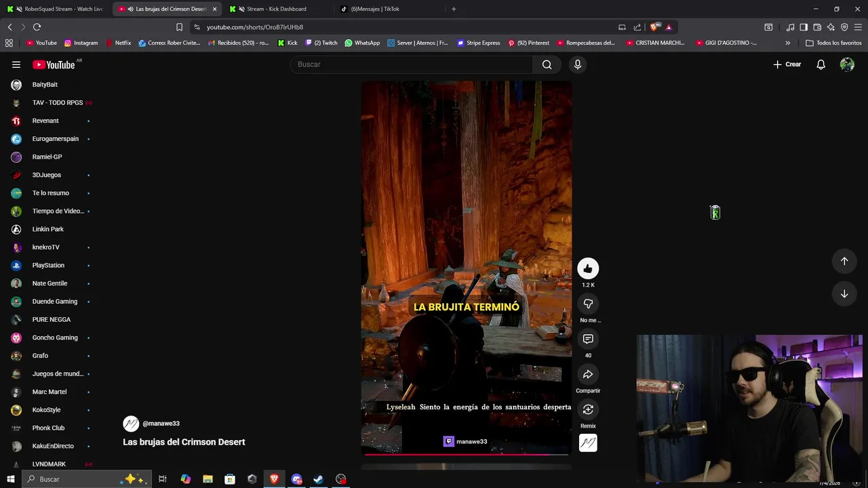The image size is (868, 488).
Task: Open the account avatar menu
Action: click(847, 64)
